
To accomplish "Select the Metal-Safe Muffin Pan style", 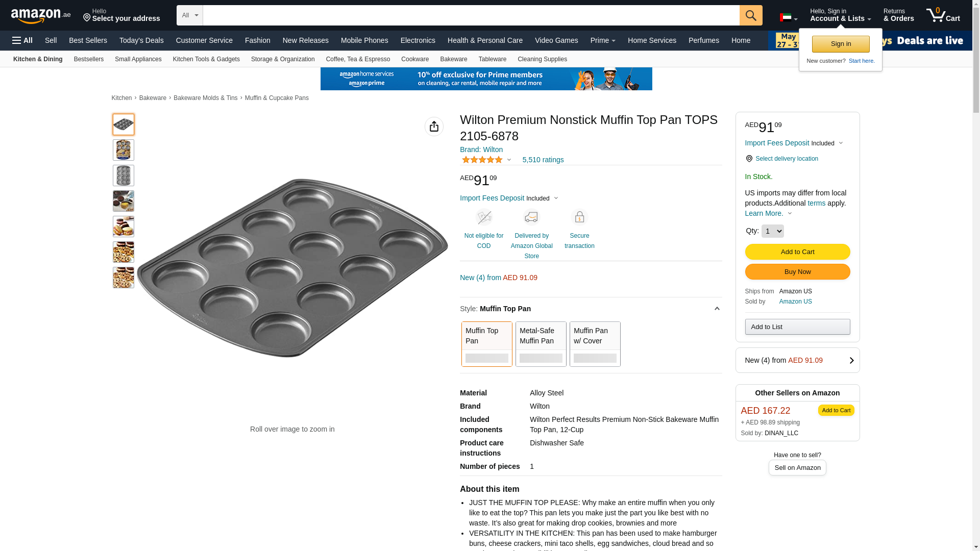I will (x=541, y=343).
